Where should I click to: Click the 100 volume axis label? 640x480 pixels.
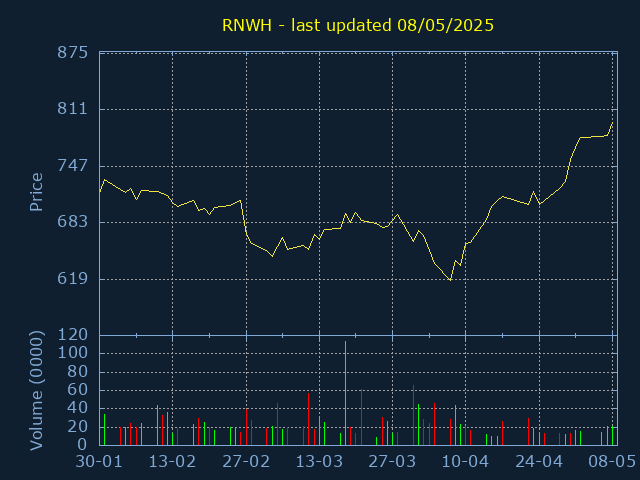[x=73, y=353]
